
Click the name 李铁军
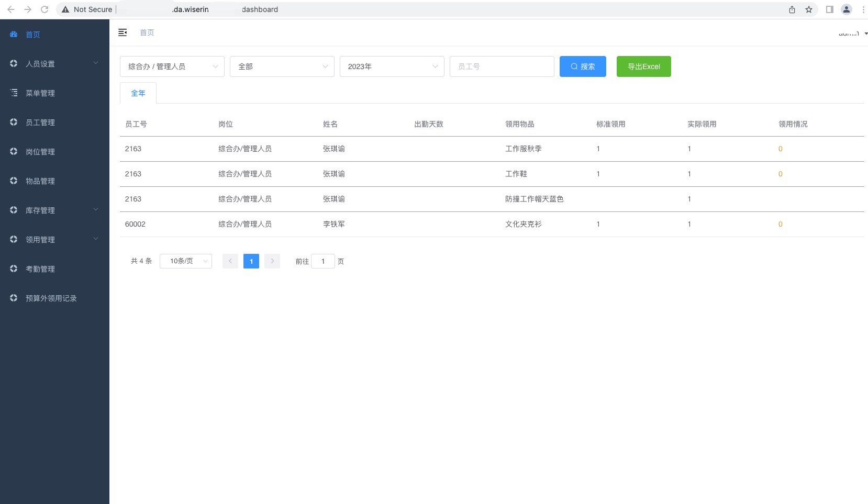point(334,224)
